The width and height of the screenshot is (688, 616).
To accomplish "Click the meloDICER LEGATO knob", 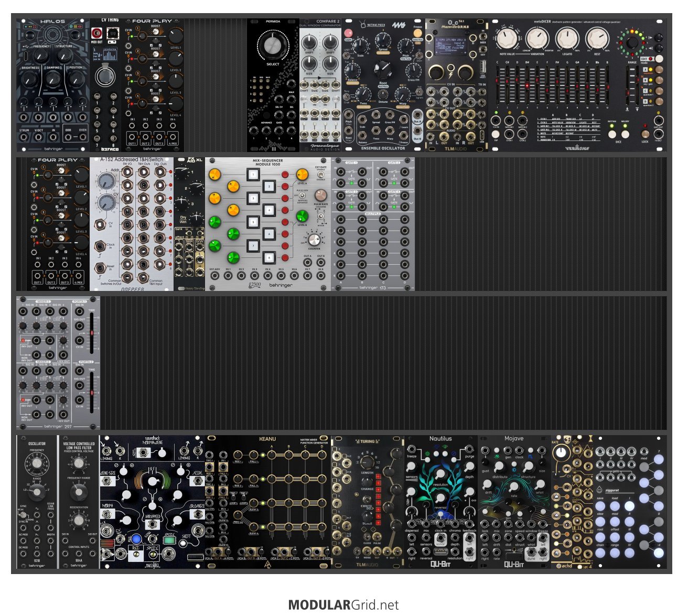I will (x=567, y=38).
